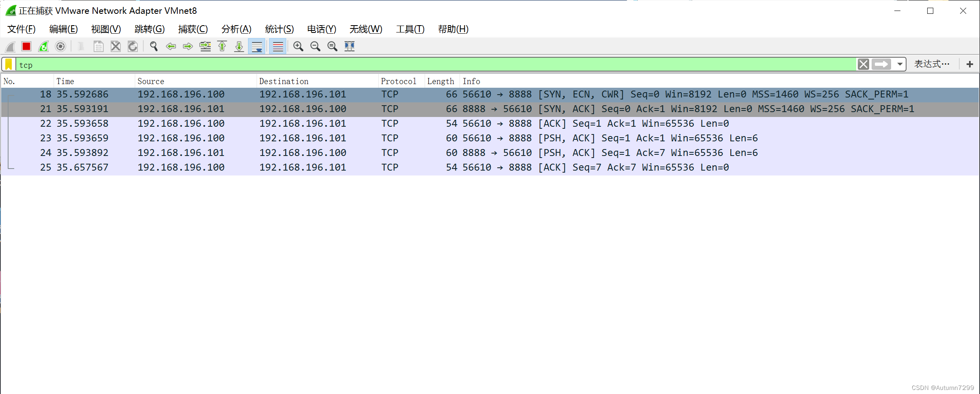The width and height of the screenshot is (980, 394).
Task: Open the 分析(A) menu
Action: (x=236, y=29)
